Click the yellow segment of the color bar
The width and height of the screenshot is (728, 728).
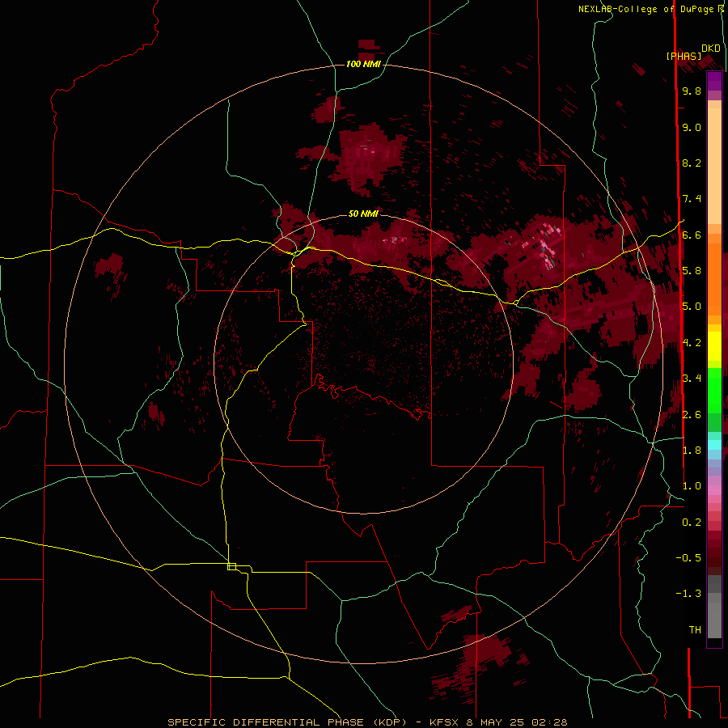tap(714, 346)
